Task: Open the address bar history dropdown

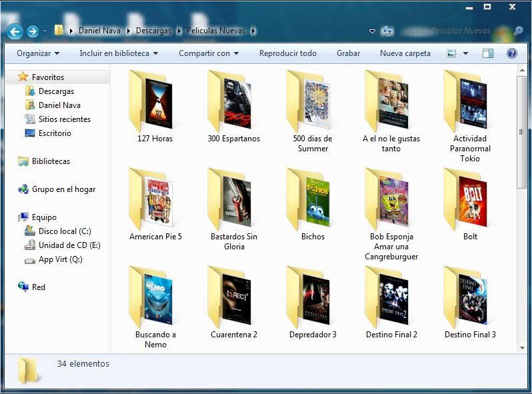Action: click(x=372, y=31)
